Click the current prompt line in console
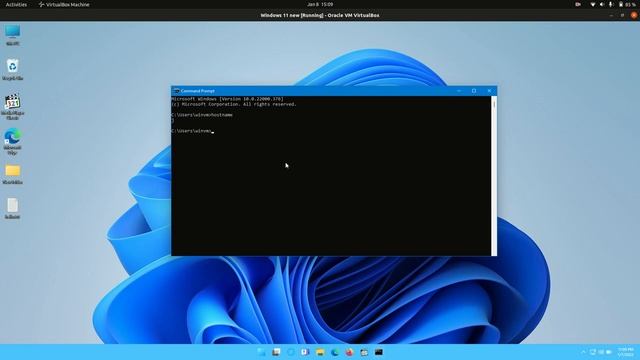Image resolution: width=640 pixels, height=360 pixels. (x=192, y=131)
